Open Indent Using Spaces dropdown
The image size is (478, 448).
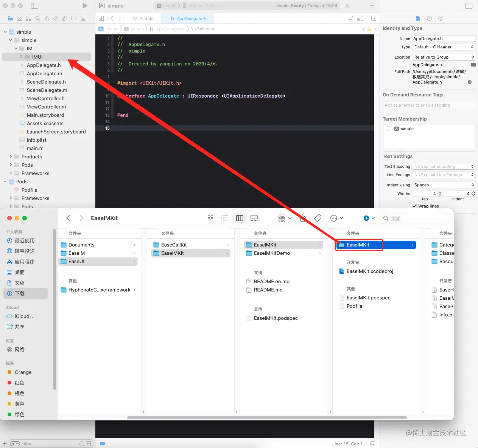(x=444, y=185)
